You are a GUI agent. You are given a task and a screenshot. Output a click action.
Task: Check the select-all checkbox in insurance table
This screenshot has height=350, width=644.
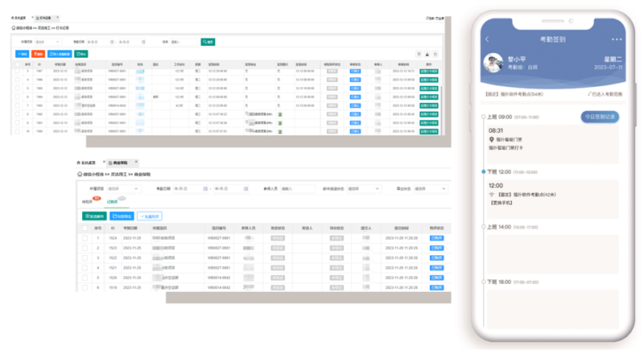tap(85, 228)
